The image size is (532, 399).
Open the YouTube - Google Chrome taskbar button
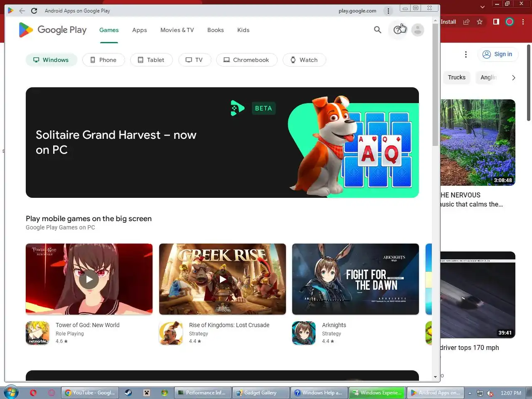point(90,393)
